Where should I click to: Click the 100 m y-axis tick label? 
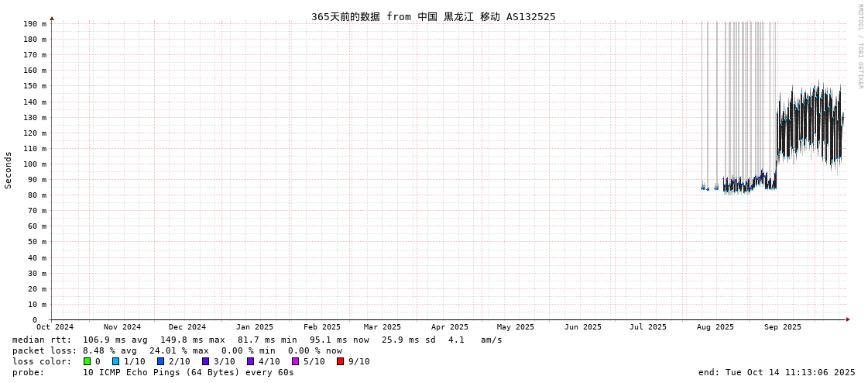click(34, 164)
